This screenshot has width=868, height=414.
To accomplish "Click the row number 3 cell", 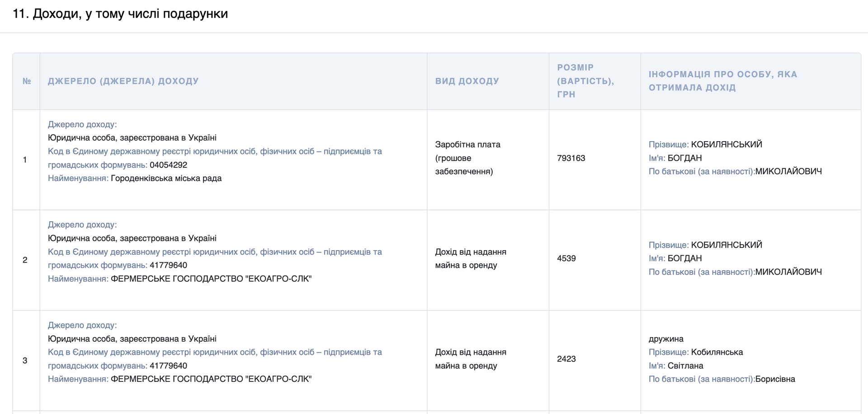I will [x=25, y=361].
